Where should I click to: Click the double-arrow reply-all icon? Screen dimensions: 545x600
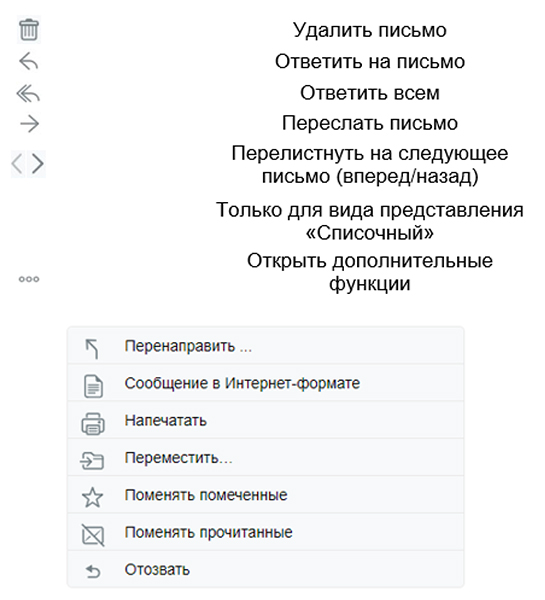(28, 94)
